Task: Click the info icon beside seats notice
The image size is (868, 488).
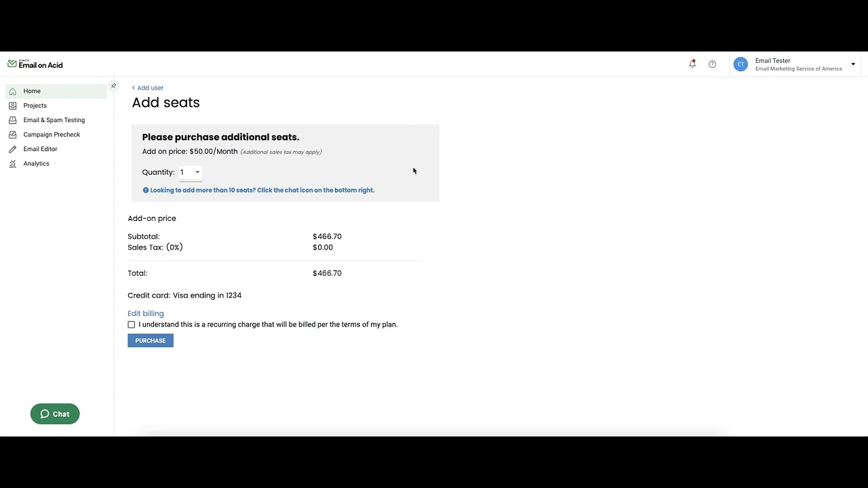Action: tap(146, 190)
